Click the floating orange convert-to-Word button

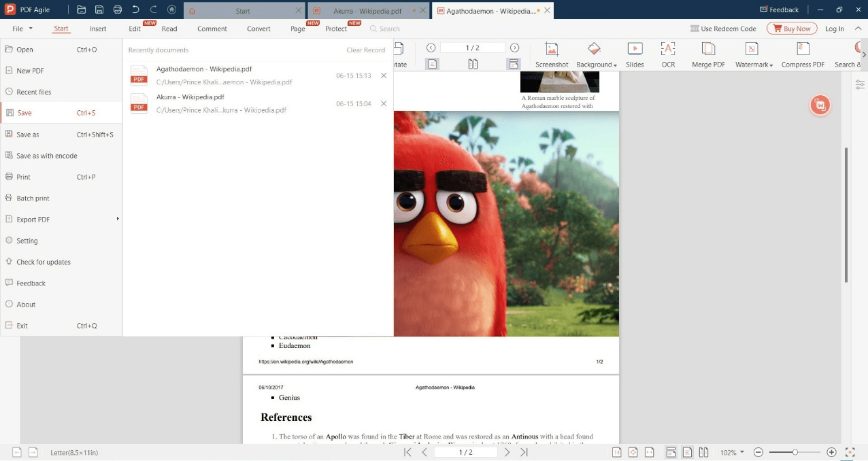pos(820,105)
